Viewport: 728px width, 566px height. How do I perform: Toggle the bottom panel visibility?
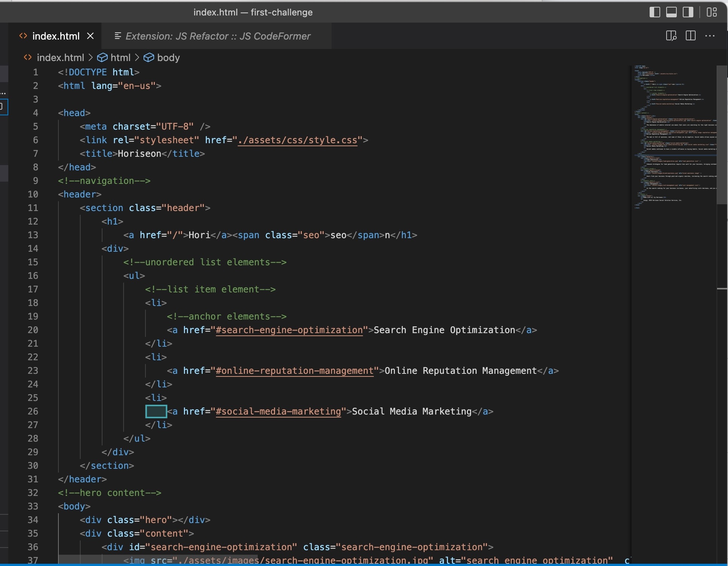click(671, 12)
